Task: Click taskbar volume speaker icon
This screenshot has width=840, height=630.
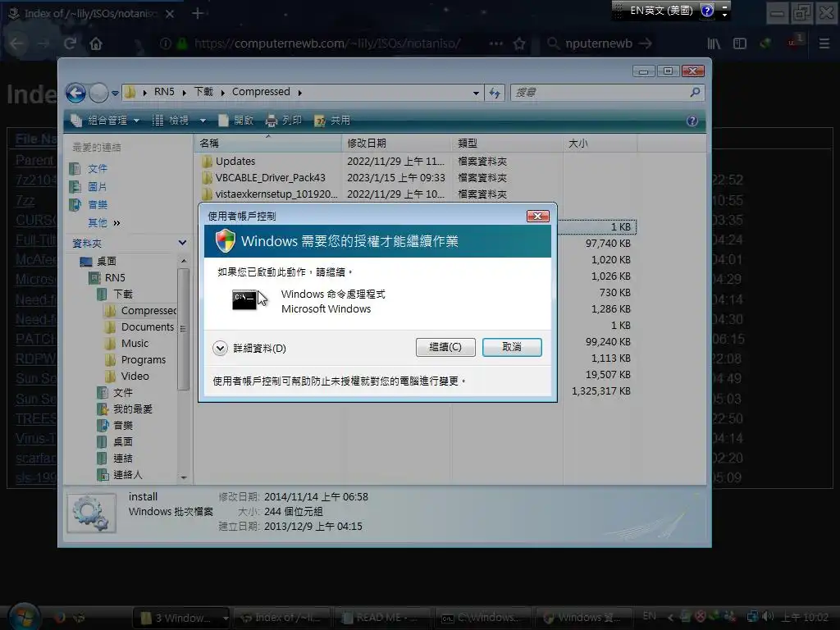Action: 767,617
